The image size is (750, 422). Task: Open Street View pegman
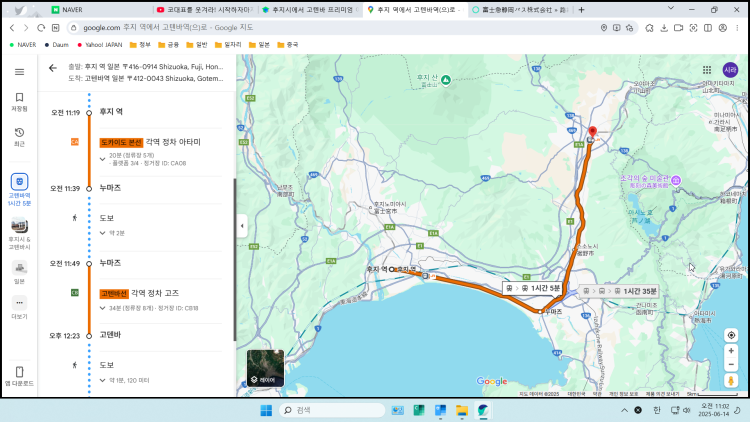click(731, 381)
